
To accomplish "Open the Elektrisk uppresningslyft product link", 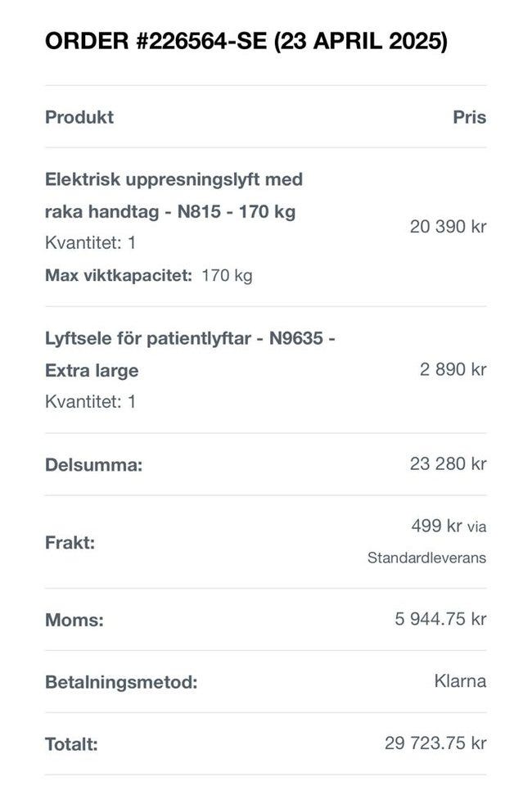I will point(174,195).
